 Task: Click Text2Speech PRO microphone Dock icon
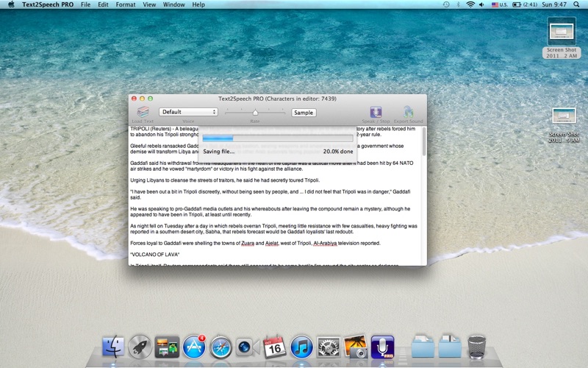point(382,347)
